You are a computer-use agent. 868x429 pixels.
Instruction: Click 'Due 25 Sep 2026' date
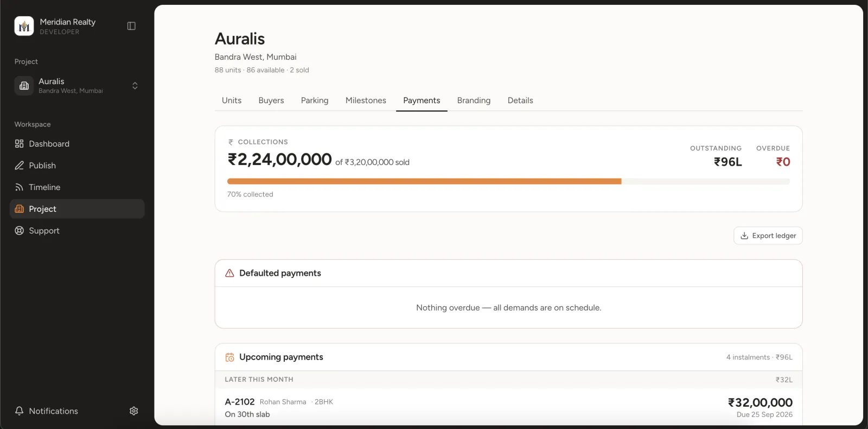pyautogui.click(x=764, y=414)
